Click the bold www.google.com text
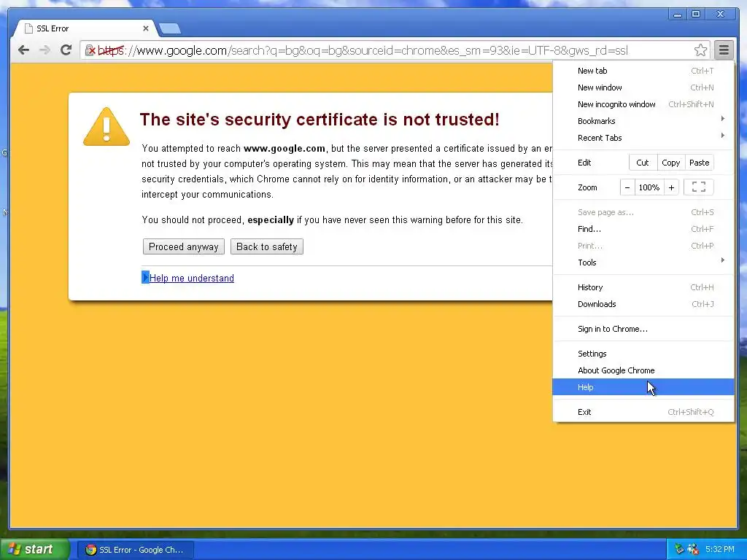747x560 pixels. (285, 148)
